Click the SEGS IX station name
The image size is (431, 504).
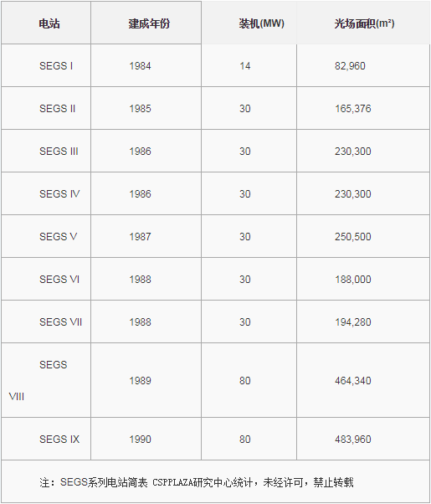[59, 439]
